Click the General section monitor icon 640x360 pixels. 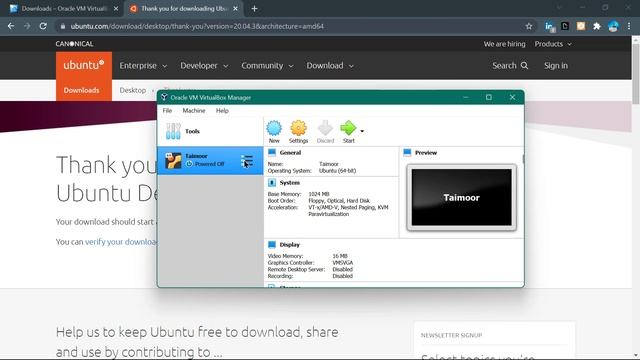(x=272, y=153)
